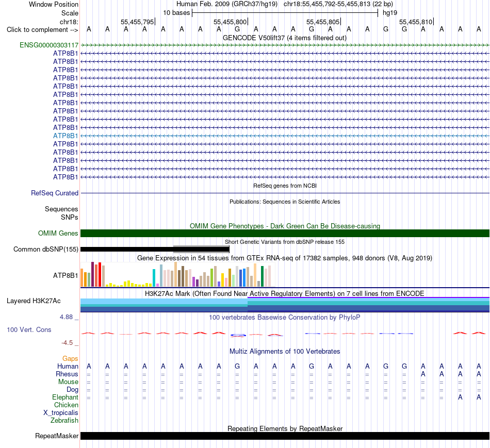Click the 'X_tropicalis' alignment row label
This screenshot has height=448, width=490.
click(61, 413)
